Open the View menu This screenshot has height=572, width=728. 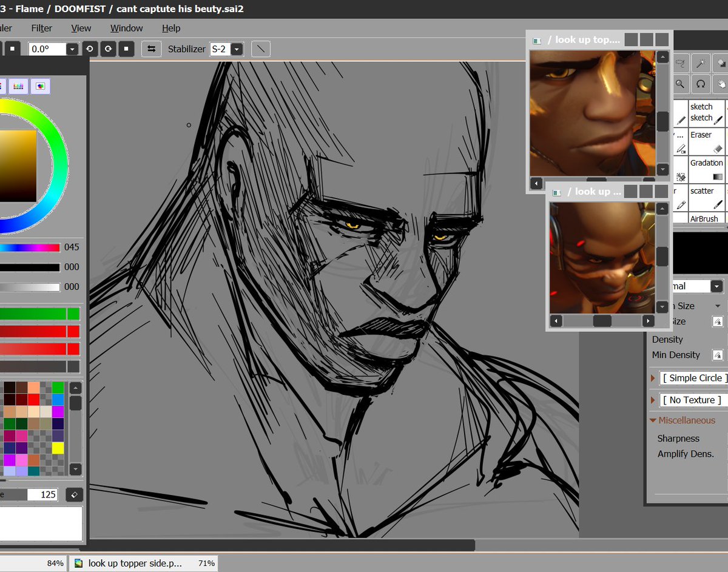(81, 28)
